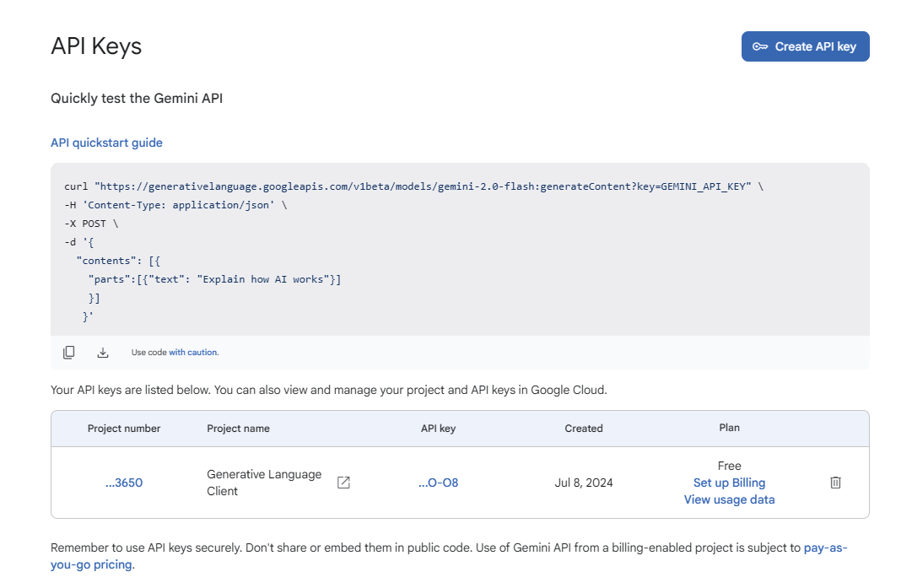Select the Project name column header
The height and width of the screenshot is (588, 912).
pos(239,429)
